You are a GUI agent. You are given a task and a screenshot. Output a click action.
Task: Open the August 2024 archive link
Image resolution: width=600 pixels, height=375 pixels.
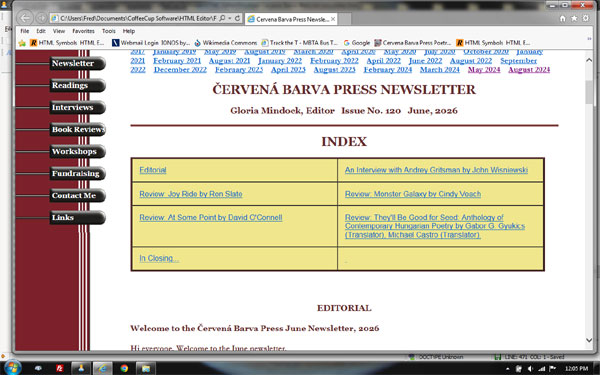click(x=529, y=70)
